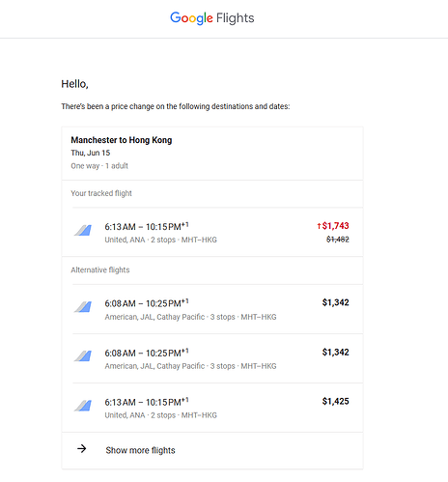Click the Hello, greeting text
The image size is (448, 482).
[74, 84]
